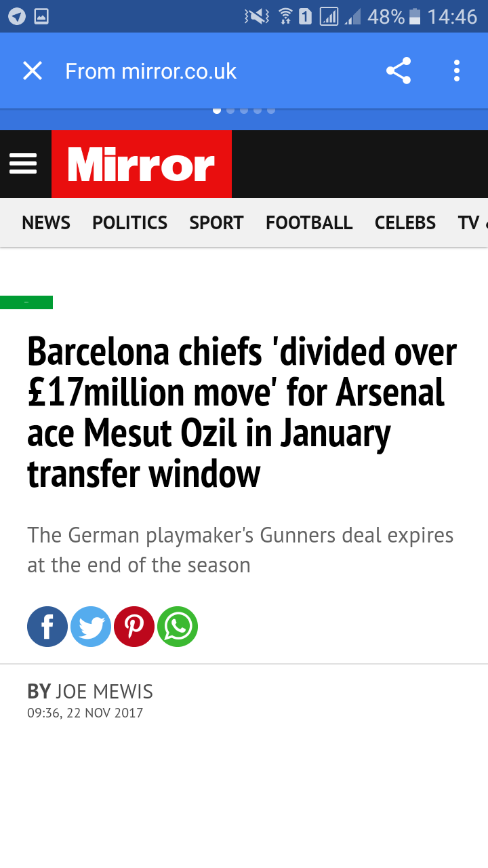Select the Sport section
The height and width of the screenshot is (868, 488).
[216, 222]
